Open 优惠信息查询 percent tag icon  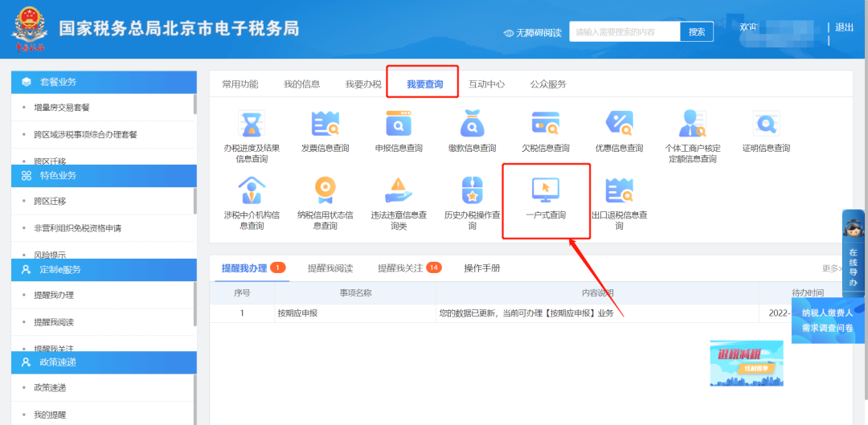pyautogui.click(x=619, y=124)
